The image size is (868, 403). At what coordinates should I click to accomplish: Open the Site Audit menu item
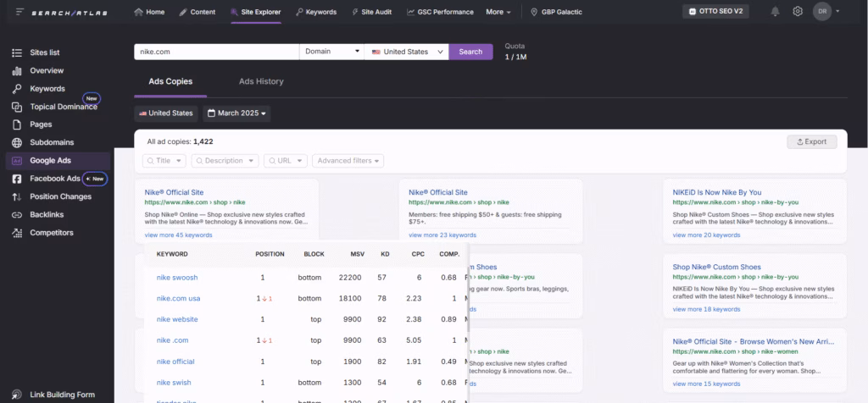pos(372,12)
